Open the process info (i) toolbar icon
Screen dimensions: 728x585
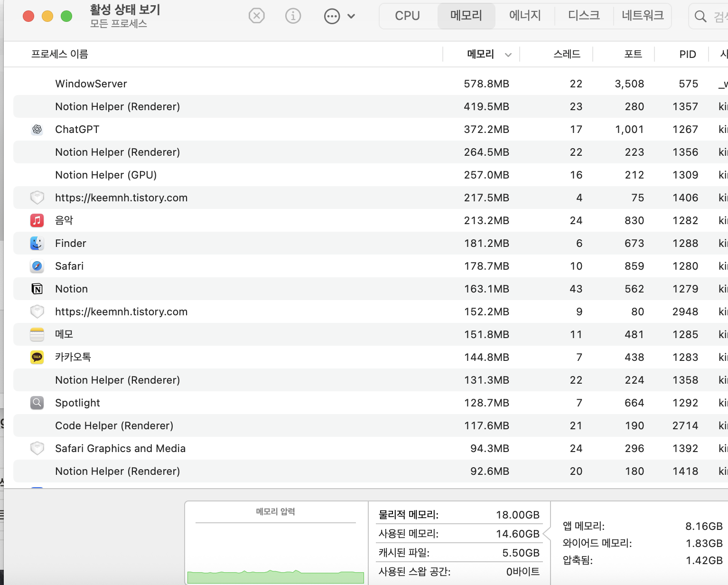293,16
